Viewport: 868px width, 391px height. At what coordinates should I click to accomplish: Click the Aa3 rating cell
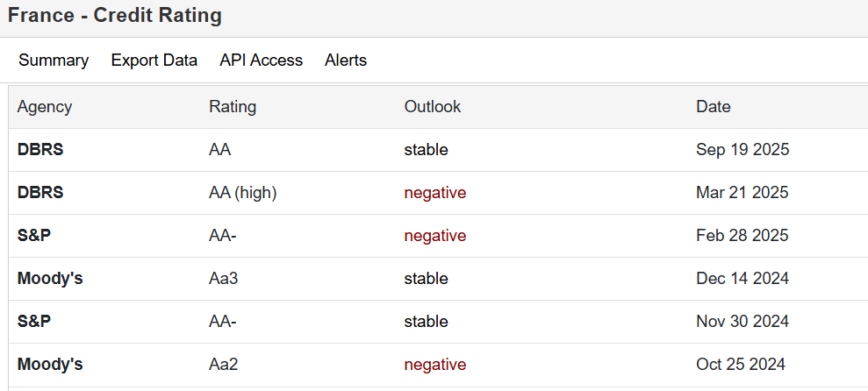(x=223, y=279)
